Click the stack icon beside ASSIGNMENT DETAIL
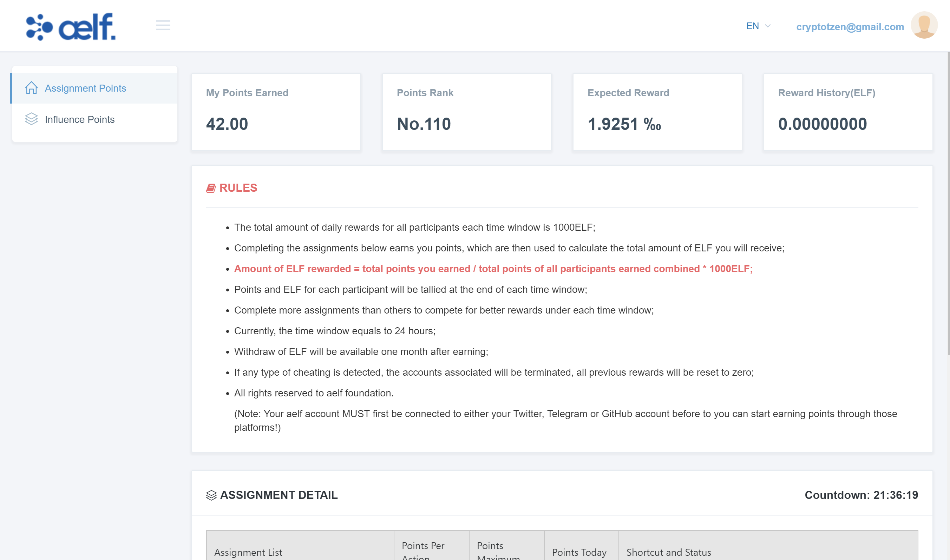This screenshot has height=560, width=950. (x=211, y=495)
